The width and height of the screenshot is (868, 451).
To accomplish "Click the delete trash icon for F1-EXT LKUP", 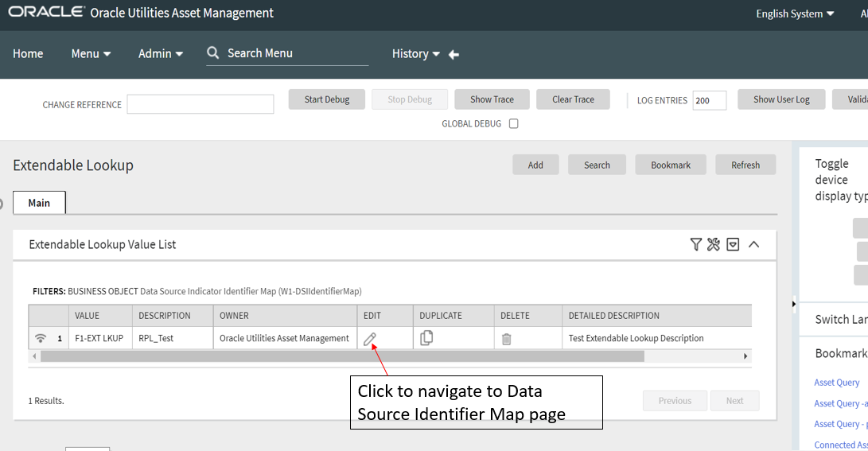I will [x=507, y=339].
